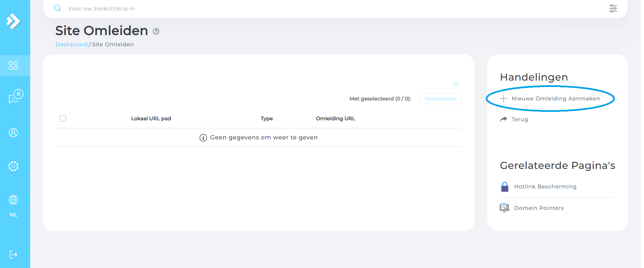Open the NL language selector
Viewport: 644px width, 268px height.
[13, 215]
